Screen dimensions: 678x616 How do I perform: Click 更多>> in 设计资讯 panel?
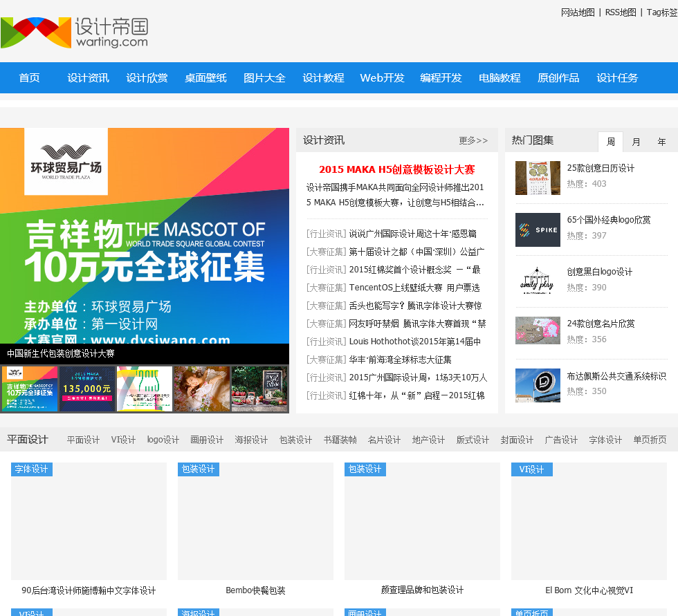click(x=473, y=140)
